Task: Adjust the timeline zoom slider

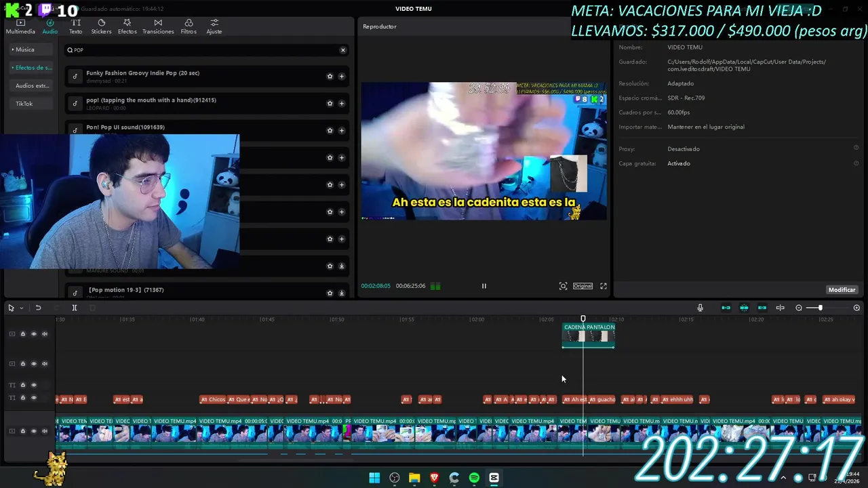Action: pyautogui.click(x=820, y=308)
